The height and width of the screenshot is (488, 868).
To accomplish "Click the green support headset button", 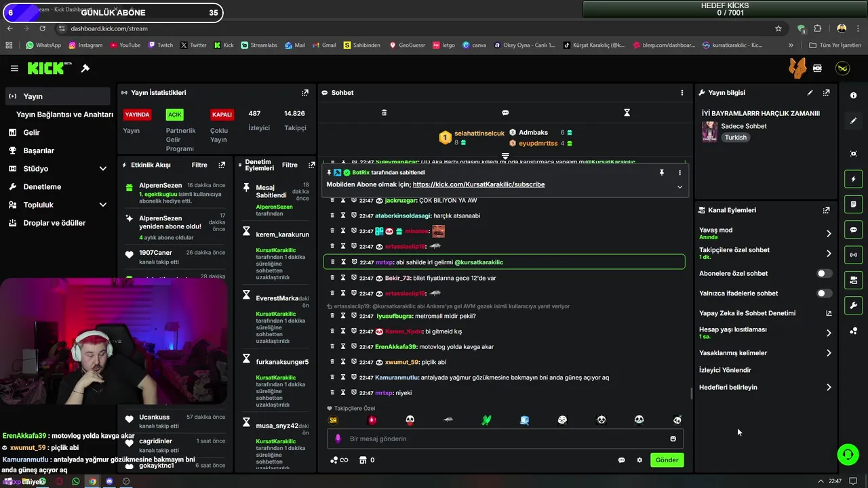I will tap(848, 455).
